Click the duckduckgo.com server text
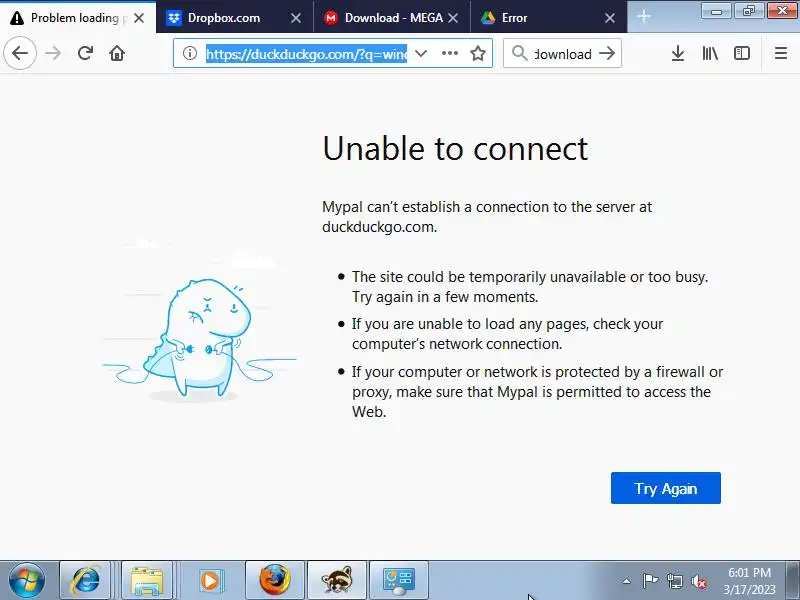The height and width of the screenshot is (600, 800). pyautogui.click(x=380, y=227)
